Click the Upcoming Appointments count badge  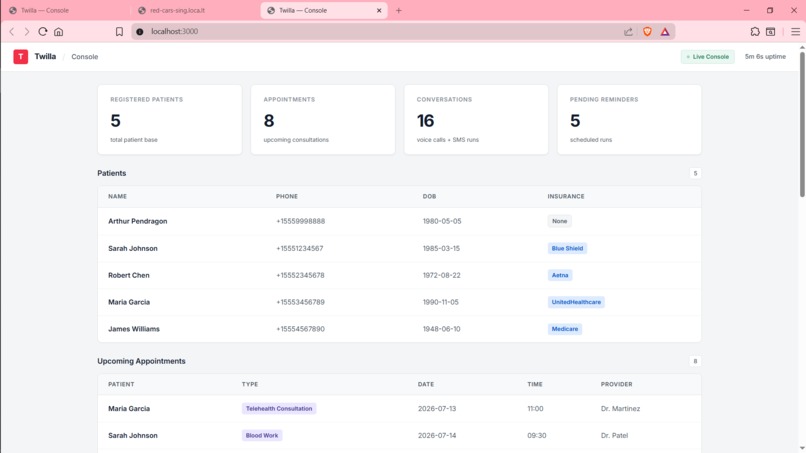click(x=695, y=361)
